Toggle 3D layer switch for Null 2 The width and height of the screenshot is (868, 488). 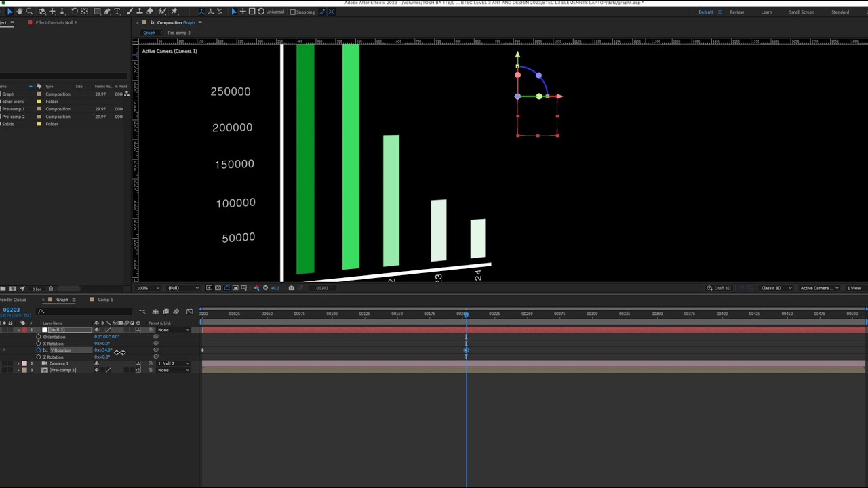pos(138,330)
